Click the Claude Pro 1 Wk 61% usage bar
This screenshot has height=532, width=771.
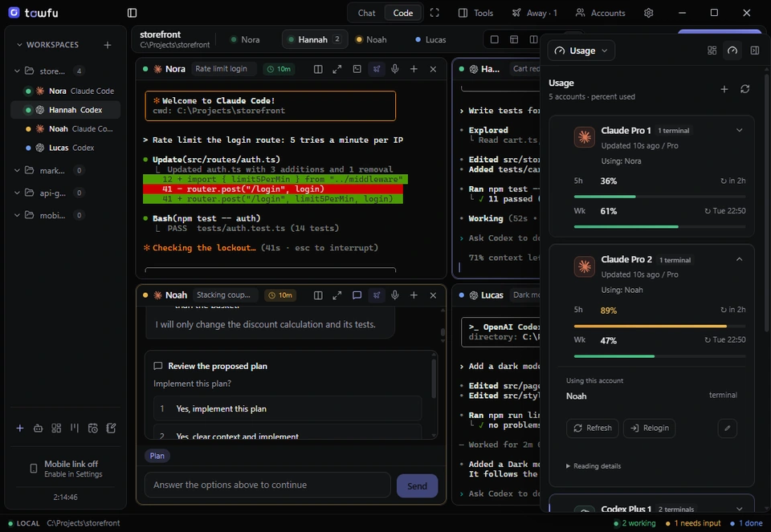(659, 226)
